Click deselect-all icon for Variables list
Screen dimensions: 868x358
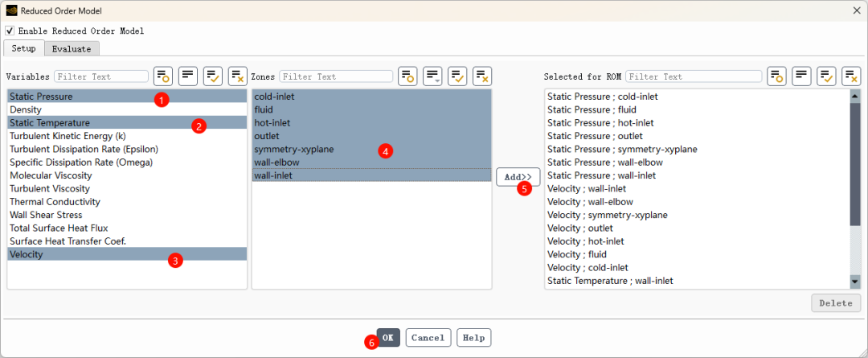pos(238,76)
